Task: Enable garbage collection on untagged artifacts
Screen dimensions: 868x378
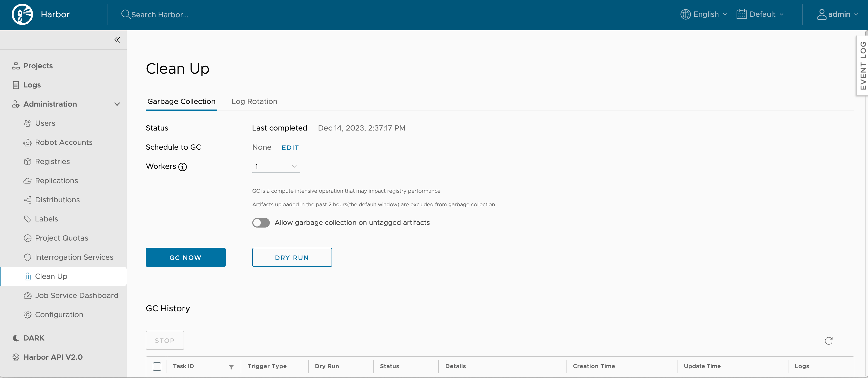Action: coord(261,223)
